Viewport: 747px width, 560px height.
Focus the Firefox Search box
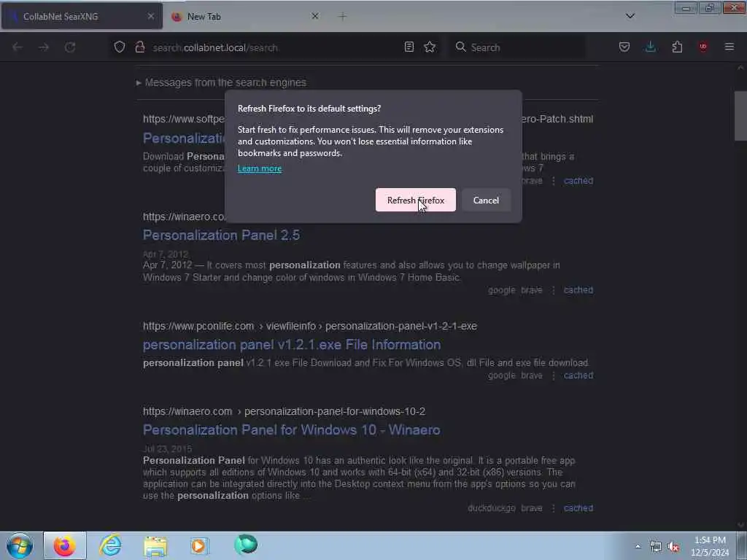(x=517, y=47)
